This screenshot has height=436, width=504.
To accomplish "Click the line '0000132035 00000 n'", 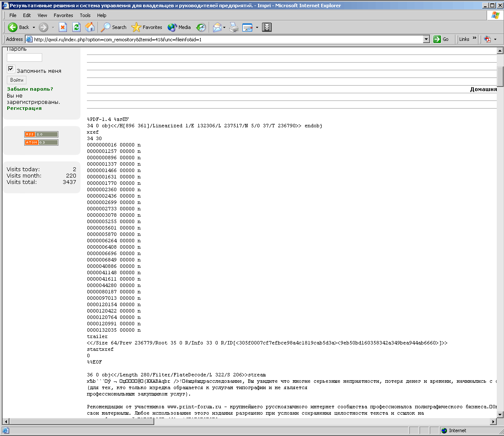I will point(114,330).
